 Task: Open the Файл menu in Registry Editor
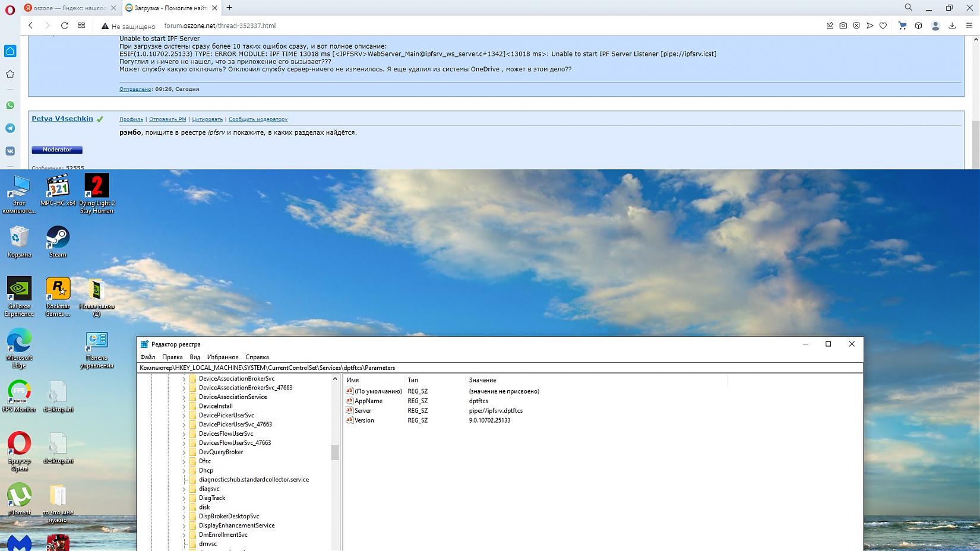coord(147,357)
